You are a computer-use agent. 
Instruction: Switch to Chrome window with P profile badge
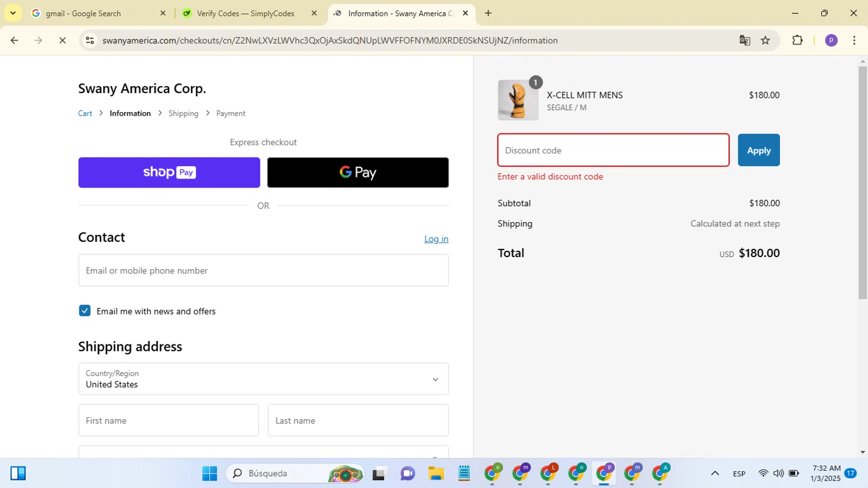coord(604,474)
